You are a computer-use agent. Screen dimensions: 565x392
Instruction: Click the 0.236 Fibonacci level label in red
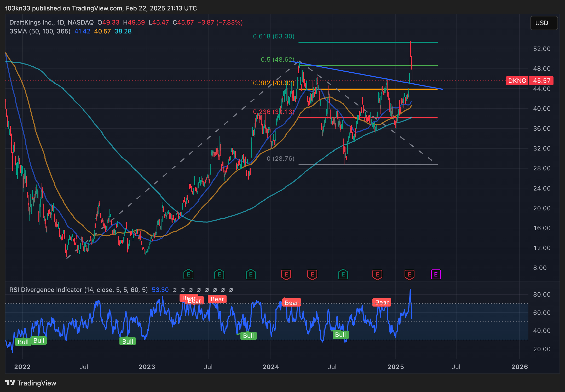click(274, 112)
